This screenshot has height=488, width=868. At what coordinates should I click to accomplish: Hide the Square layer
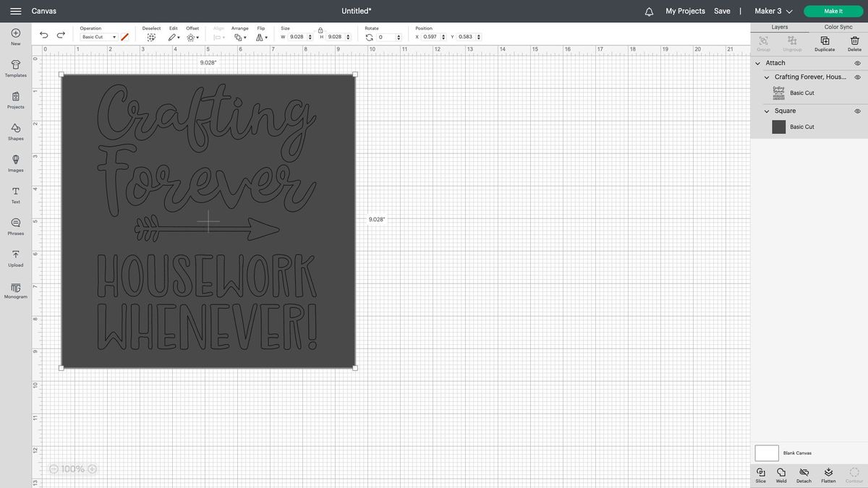coord(857,111)
